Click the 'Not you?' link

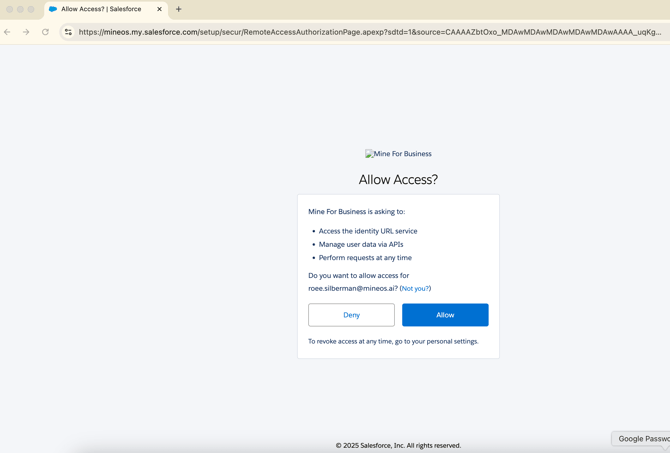(415, 288)
